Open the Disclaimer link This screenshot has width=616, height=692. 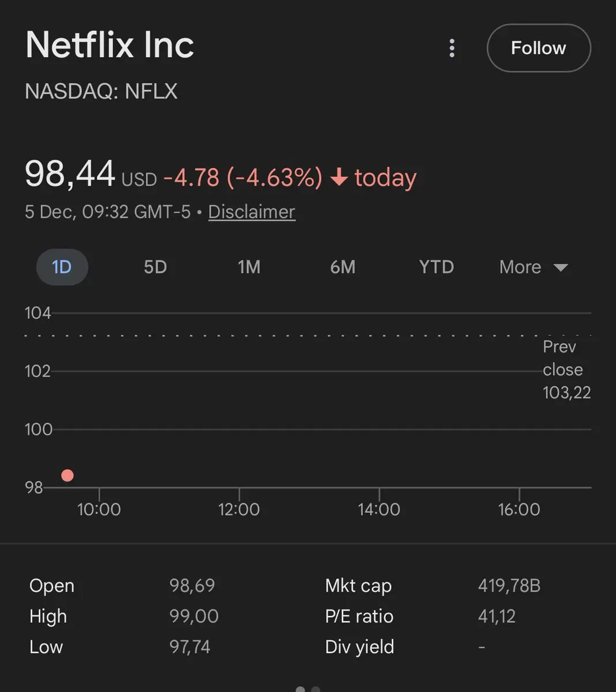251,212
